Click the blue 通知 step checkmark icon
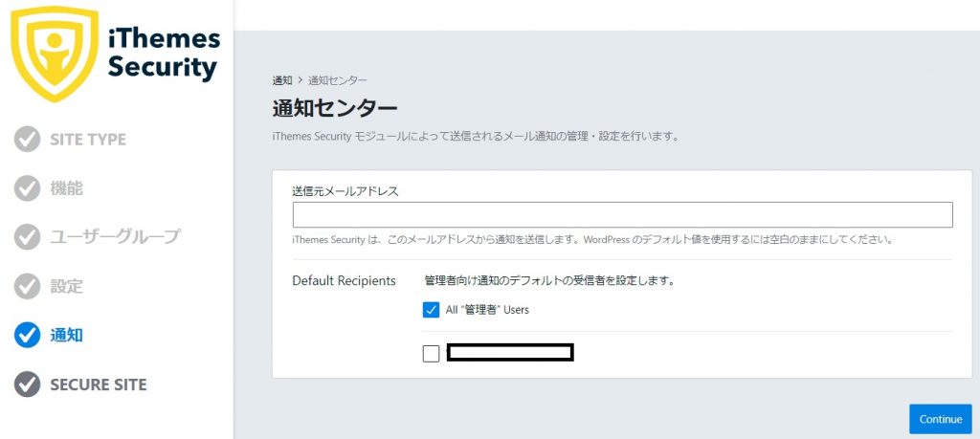The width and height of the screenshot is (980, 439). click(x=27, y=336)
